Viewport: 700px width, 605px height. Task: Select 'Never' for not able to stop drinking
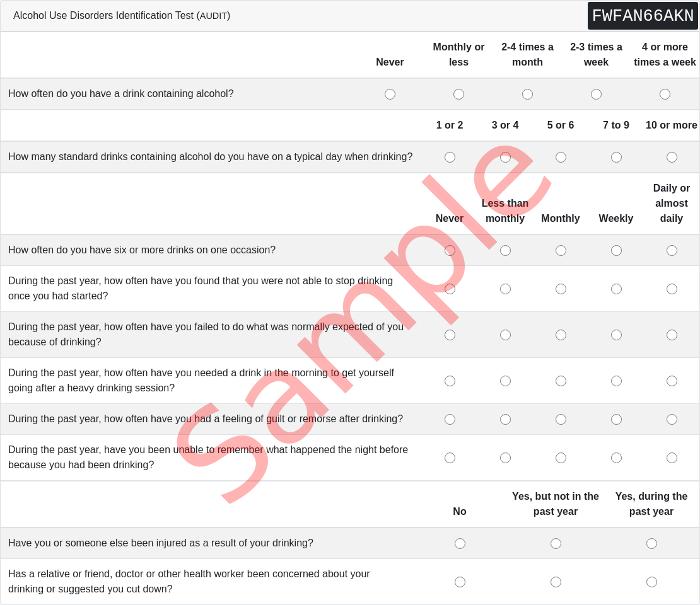450,289
